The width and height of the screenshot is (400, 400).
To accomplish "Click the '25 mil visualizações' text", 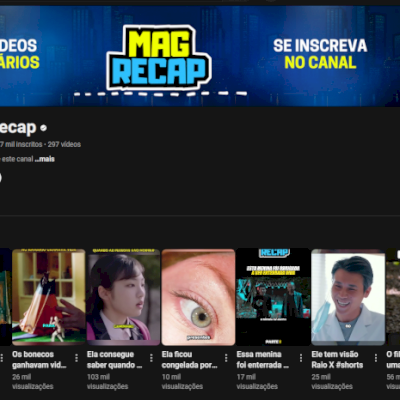I will tap(332, 382).
